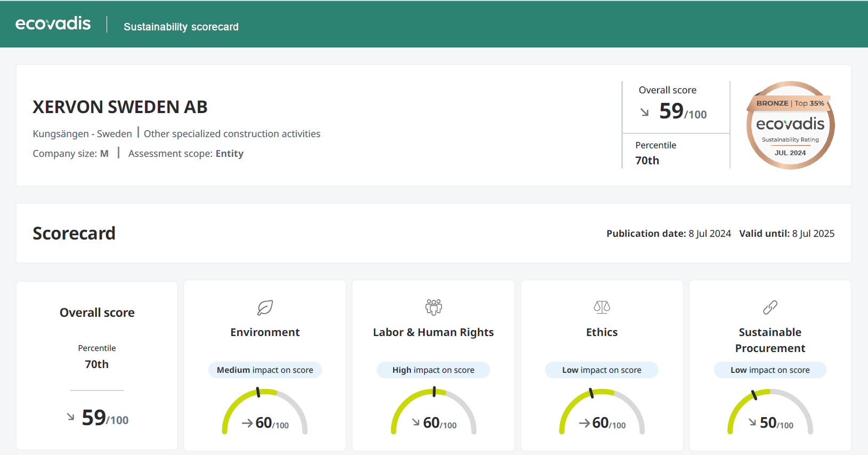Click the Bronze EcoVadis medal badge
The width and height of the screenshot is (868, 455).
tap(790, 125)
